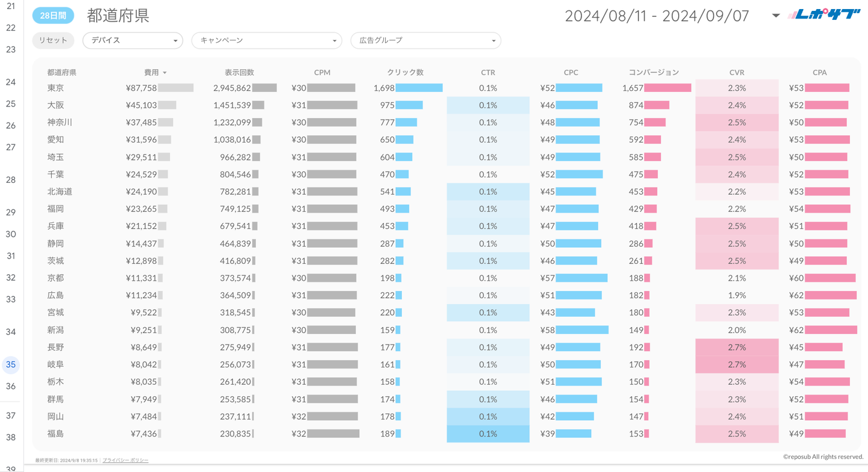Select 長野's 2.7% CVR heatmap cell
This screenshot has width=868, height=472.
tap(736, 348)
